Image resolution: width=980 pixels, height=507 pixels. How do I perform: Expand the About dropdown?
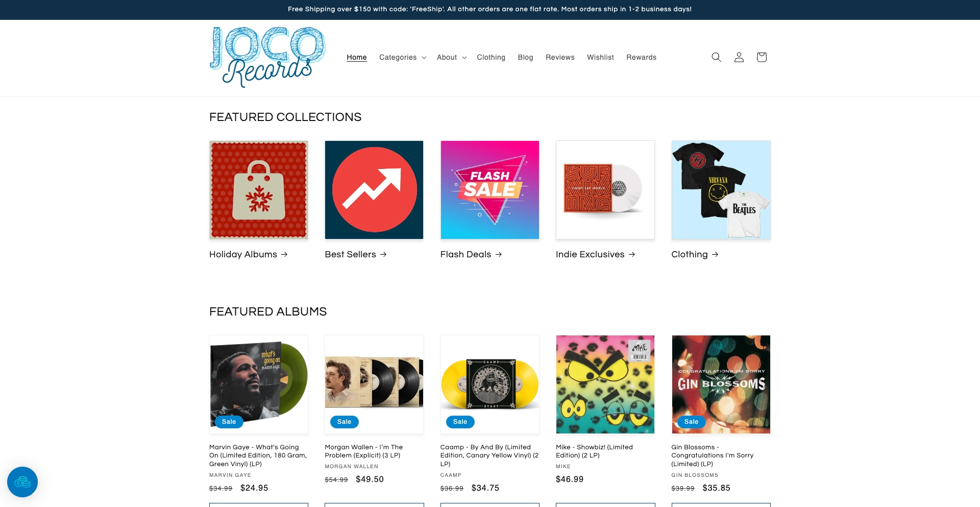coord(451,57)
